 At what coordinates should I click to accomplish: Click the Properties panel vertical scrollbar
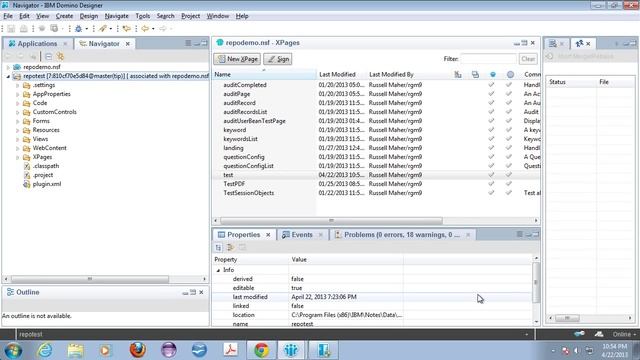[536, 282]
